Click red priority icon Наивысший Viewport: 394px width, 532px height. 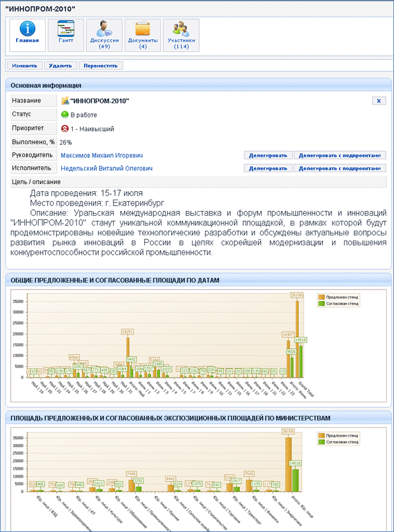pyautogui.click(x=64, y=129)
